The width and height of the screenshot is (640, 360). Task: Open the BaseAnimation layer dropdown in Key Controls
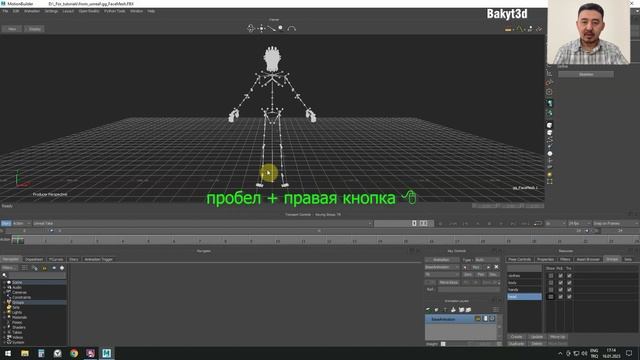tap(442, 267)
